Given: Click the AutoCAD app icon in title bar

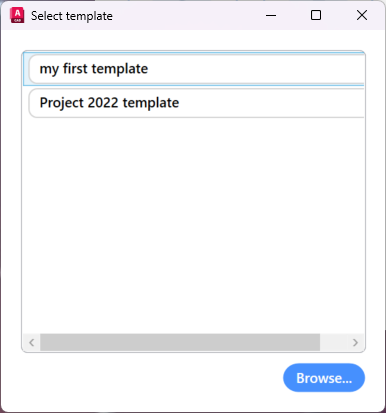Looking at the screenshot, I should (17, 15).
